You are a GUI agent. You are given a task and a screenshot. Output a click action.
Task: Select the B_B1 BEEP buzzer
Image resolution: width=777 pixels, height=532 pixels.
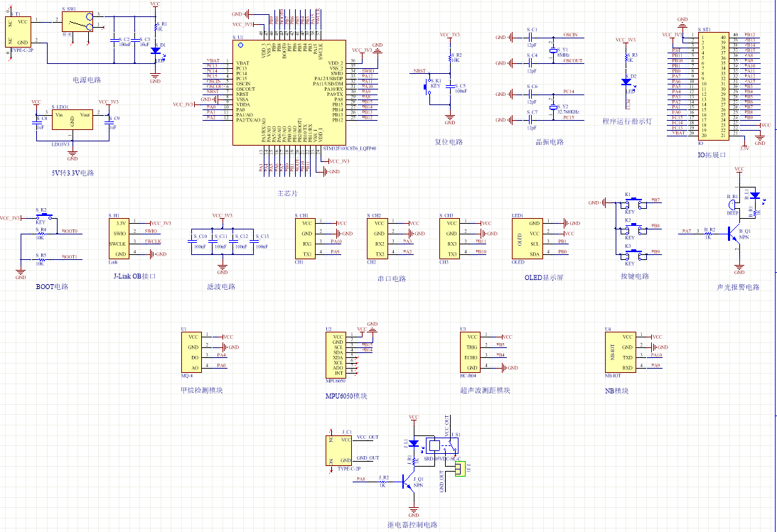point(734,205)
